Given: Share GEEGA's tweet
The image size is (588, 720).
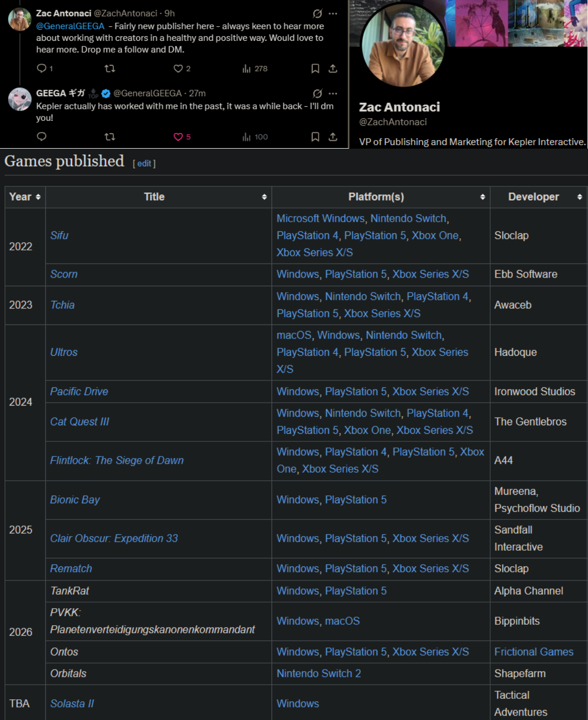Looking at the screenshot, I should click(x=333, y=137).
